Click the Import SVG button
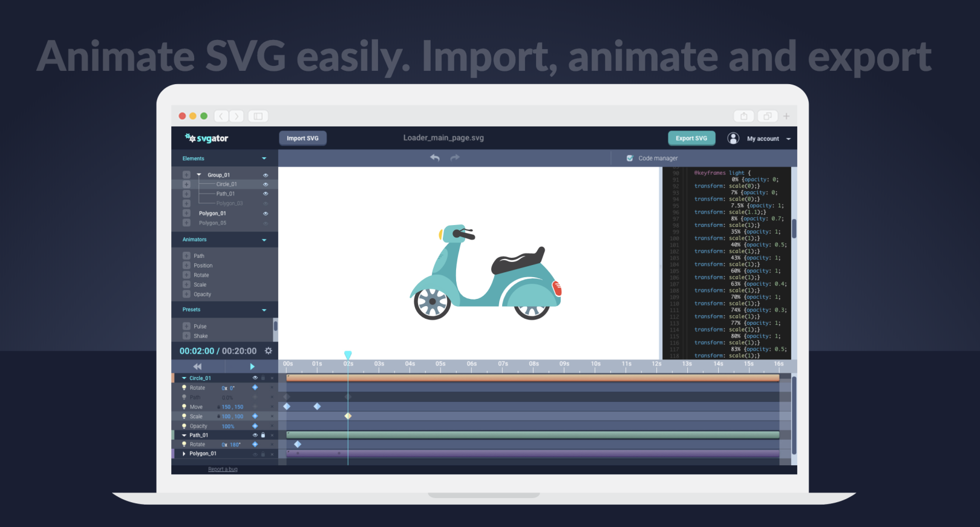980x527 pixels. 302,139
